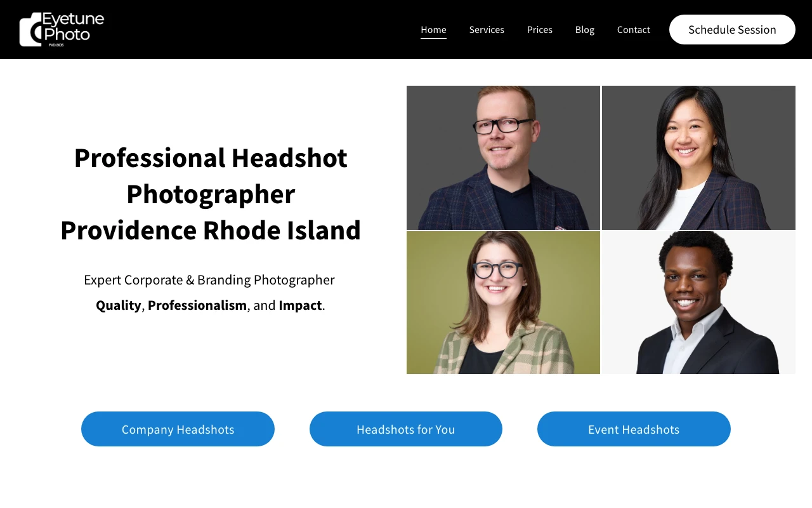Open headshot of woman in plaid blazer on gray
Screen dimensions: 812x508
tap(698, 157)
